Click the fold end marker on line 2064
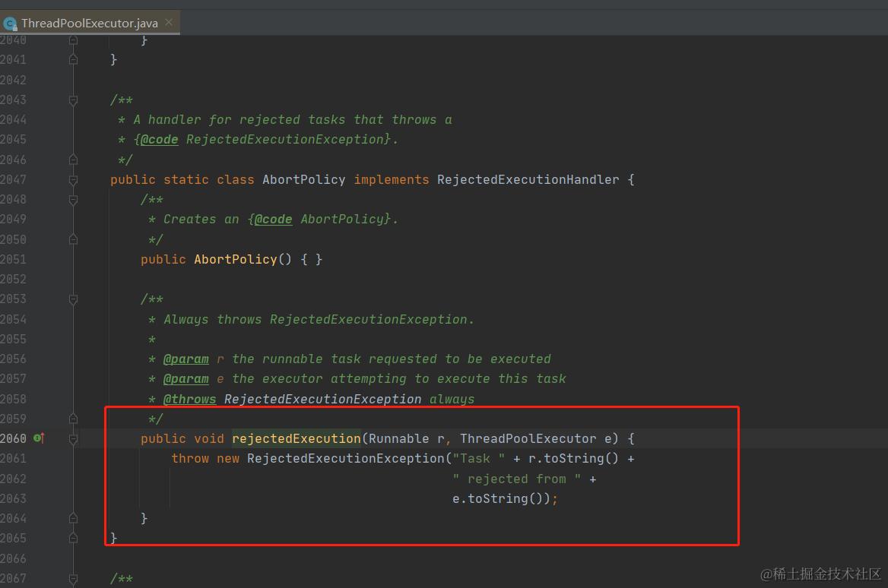This screenshot has width=888, height=588. (73, 518)
